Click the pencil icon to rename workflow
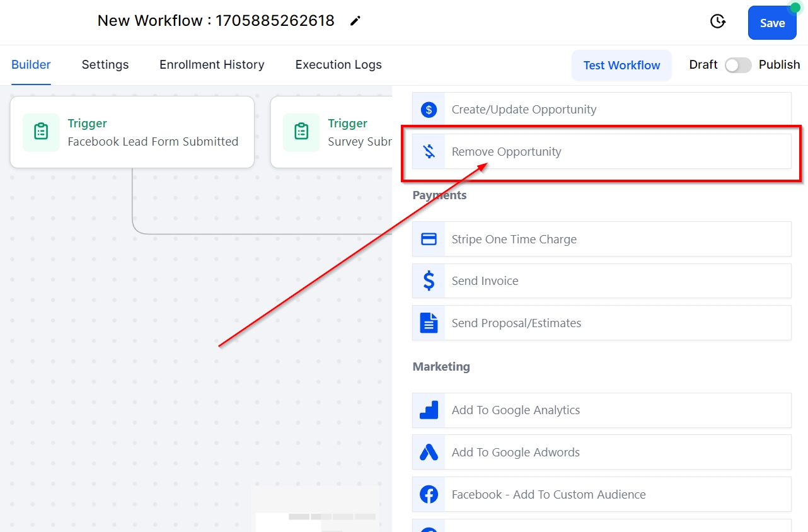The width and height of the screenshot is (808, 532). (x=355, y=21)
